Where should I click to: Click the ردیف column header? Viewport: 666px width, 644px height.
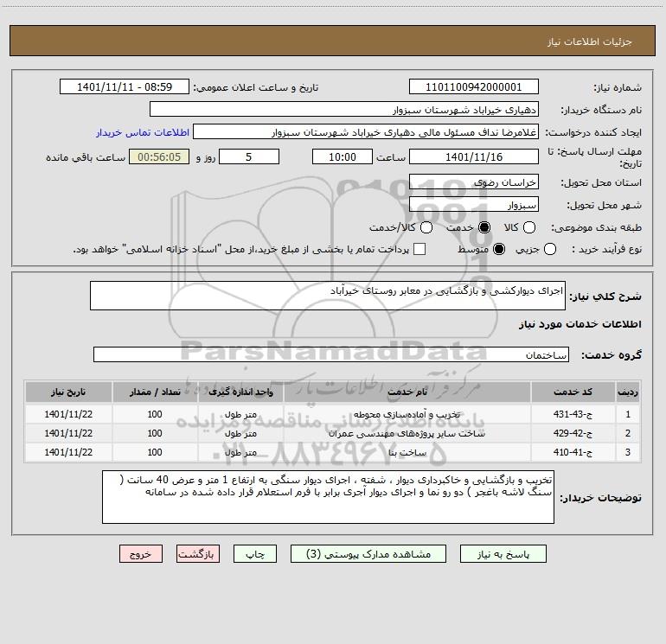pos(628,392)
